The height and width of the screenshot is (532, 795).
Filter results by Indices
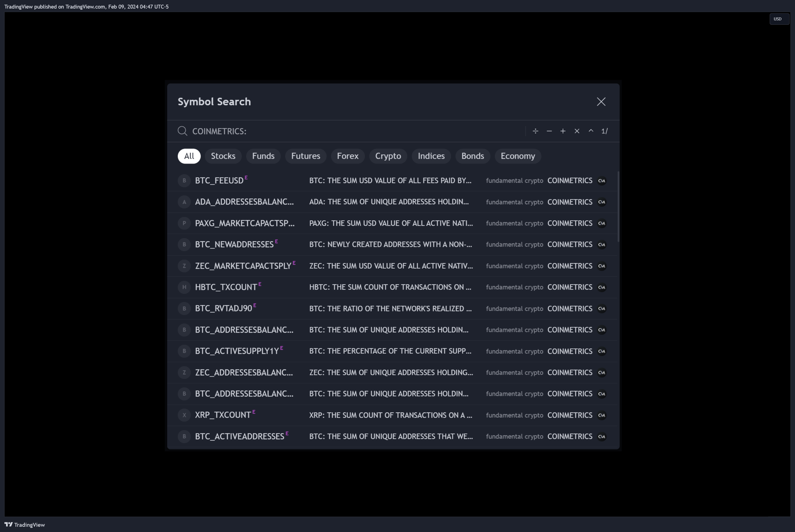point(431,156)
